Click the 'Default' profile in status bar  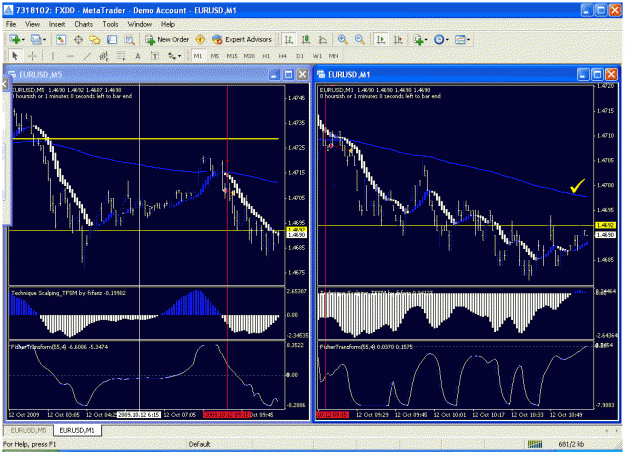[199, 444]
